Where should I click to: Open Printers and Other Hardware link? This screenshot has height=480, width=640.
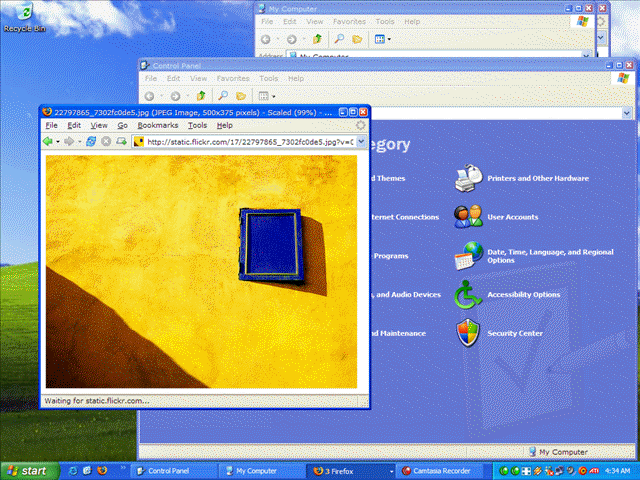coord(538,178)
